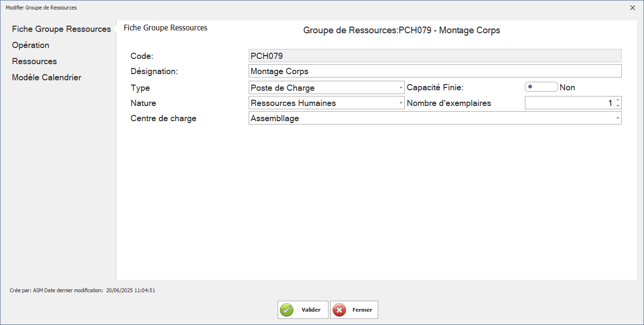644x325 pixels.
Task: Open the Ressources section in sidebar
Action: (35, 61)
